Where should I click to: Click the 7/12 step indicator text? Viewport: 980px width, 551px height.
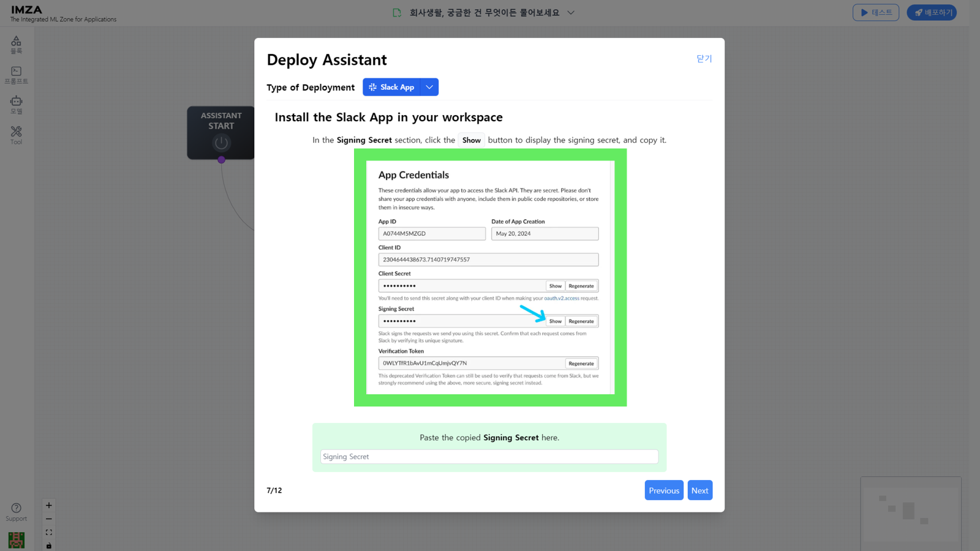point(274,490)
